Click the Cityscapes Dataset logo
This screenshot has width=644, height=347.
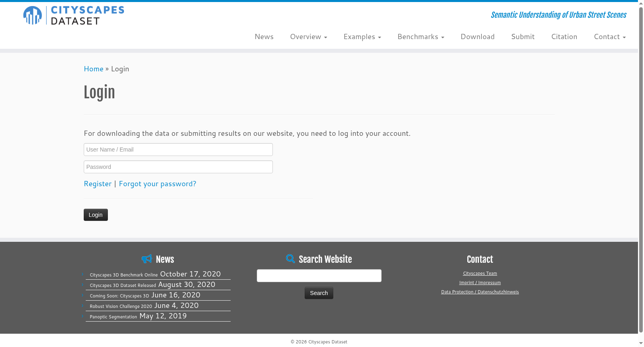point(74,15)
